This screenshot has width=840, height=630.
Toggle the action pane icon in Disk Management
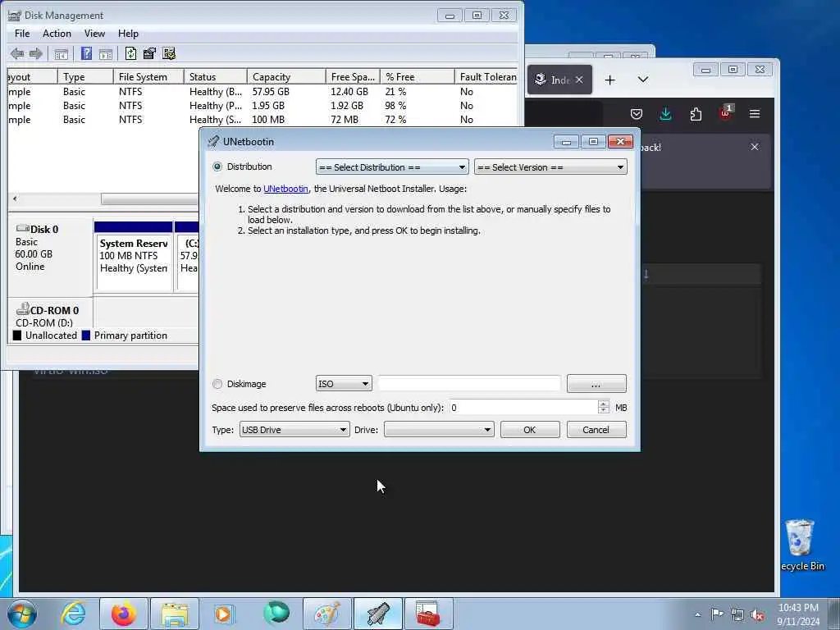coord(106,53)
